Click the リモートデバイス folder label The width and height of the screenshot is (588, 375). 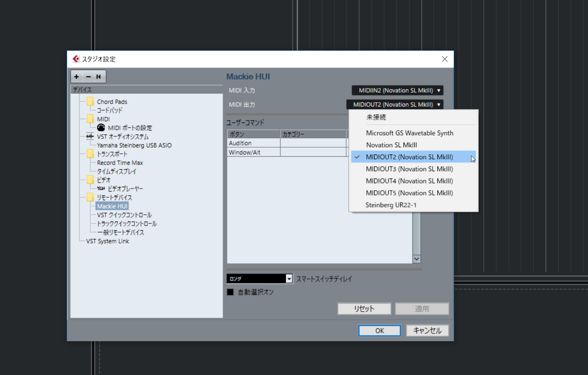tap(114, 197)
